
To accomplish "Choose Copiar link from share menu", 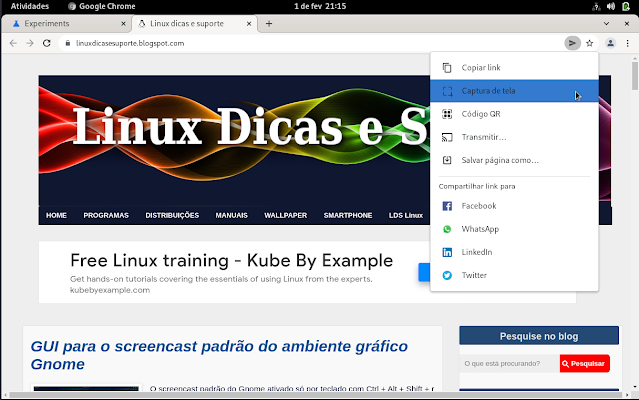I will coord(514,68).
